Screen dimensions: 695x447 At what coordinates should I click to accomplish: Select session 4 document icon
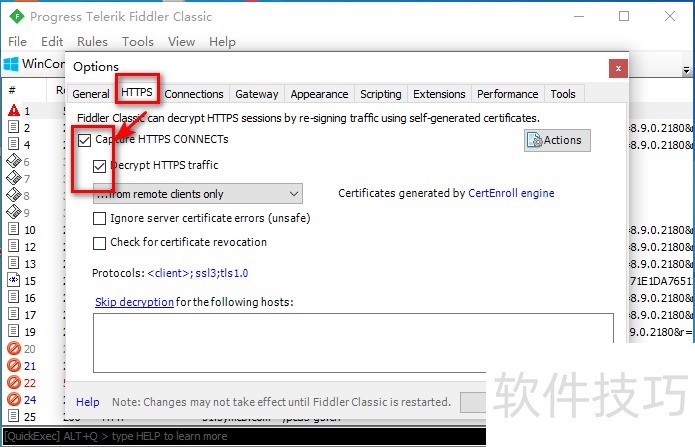pos(14,144)
